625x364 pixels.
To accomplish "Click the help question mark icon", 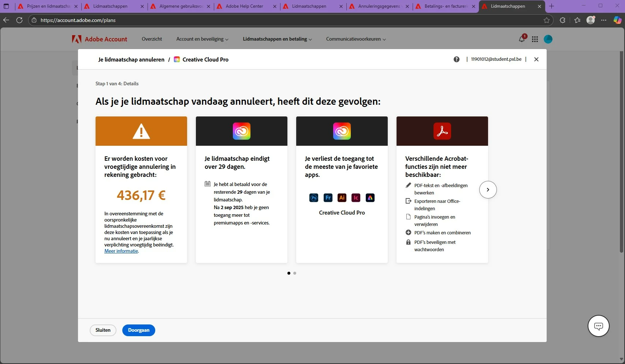I will 456,59.
